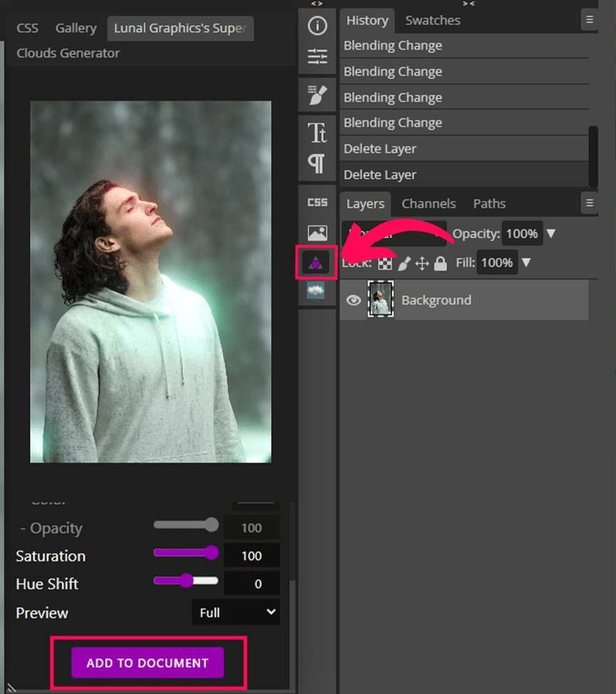Click the ADD TO DOCUMENT button
616x694 pixels.
point(147,663)
